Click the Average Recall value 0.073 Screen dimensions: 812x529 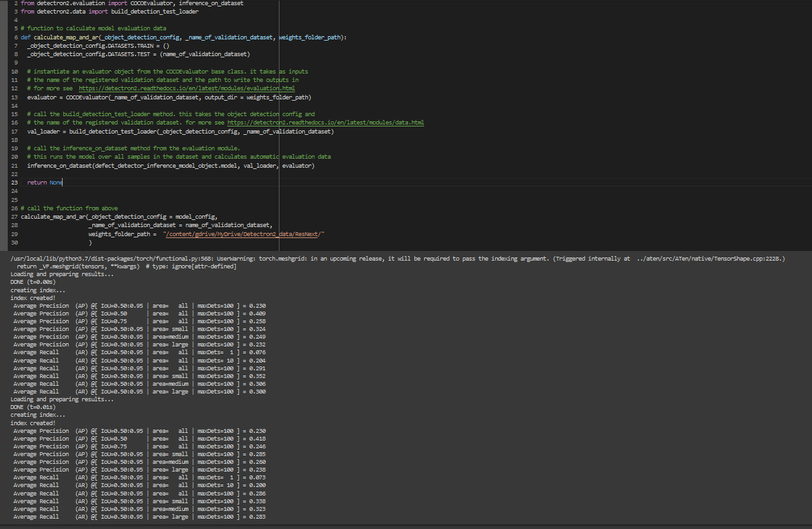(257, 478)
